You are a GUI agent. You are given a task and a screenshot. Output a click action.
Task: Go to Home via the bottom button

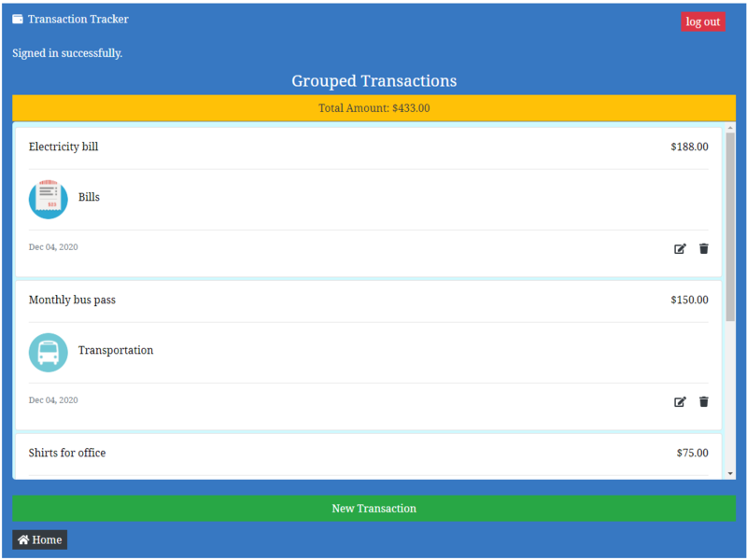[39, 540]
